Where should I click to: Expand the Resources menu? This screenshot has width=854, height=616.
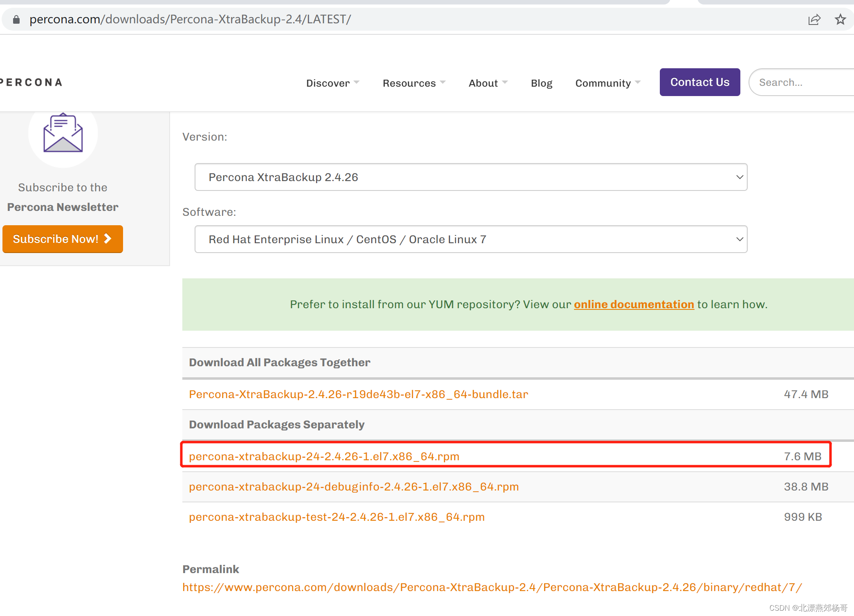(414, 83)
